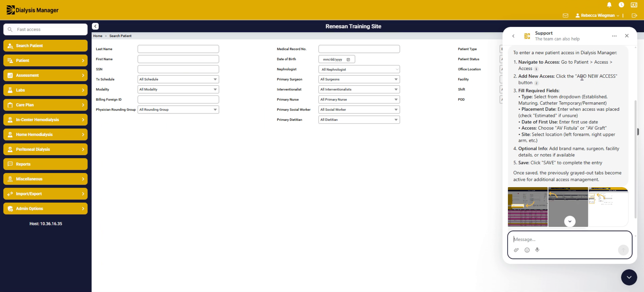Collapse the sidebar with arrow button

95,26
